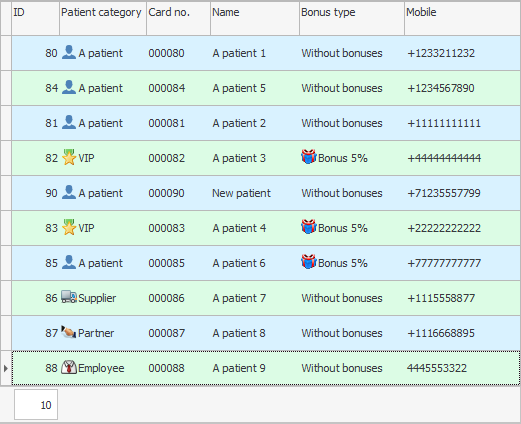
Task: Click the gift icon for A patient 3
Action: click(309, 157)
